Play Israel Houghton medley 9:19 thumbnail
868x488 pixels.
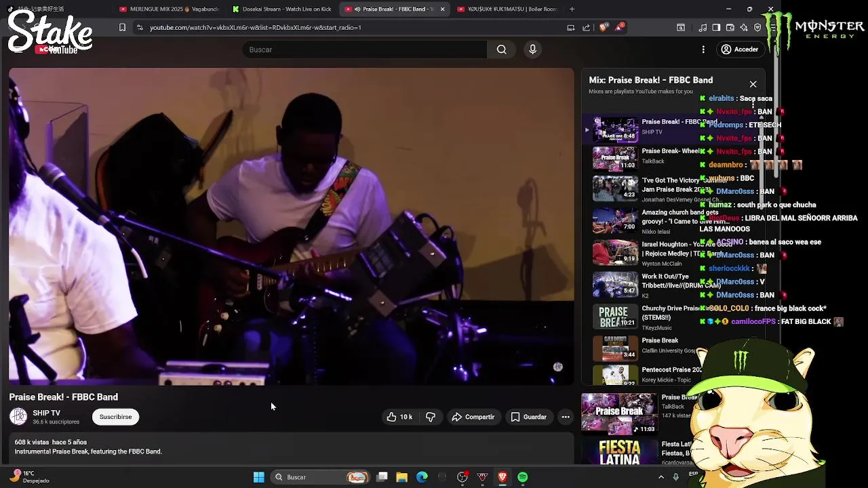coord(615,251)
